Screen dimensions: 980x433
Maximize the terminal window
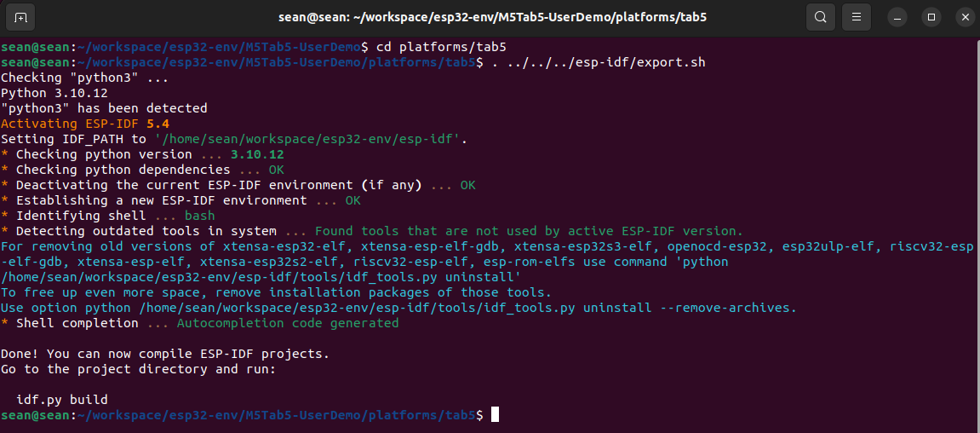(x=931, y=18)
